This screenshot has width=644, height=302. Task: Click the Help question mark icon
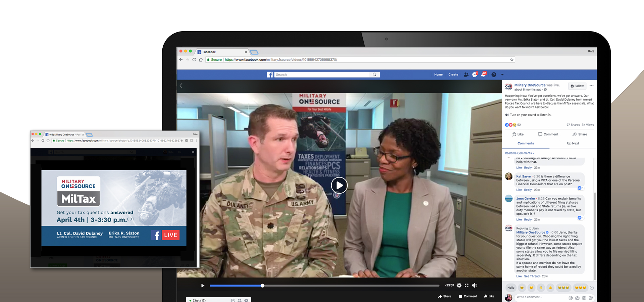pos(494,74)
